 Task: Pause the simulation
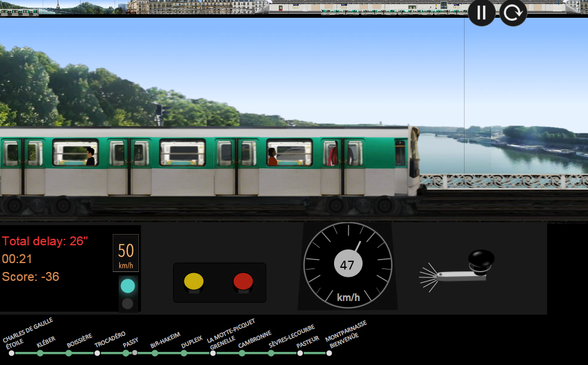[481, 12]
